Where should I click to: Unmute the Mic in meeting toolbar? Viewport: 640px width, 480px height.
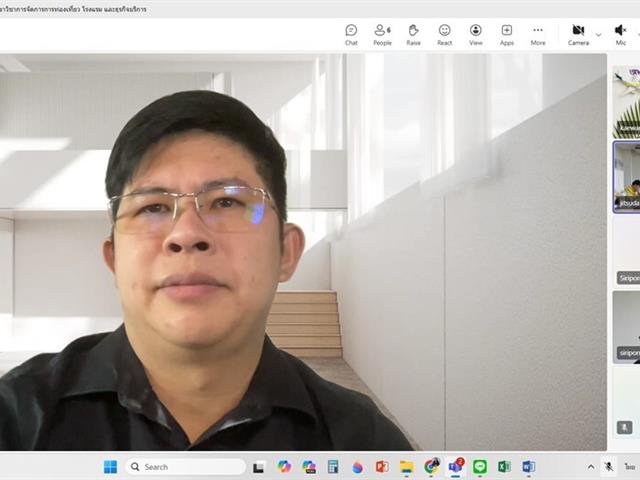[x=620, y=35]
